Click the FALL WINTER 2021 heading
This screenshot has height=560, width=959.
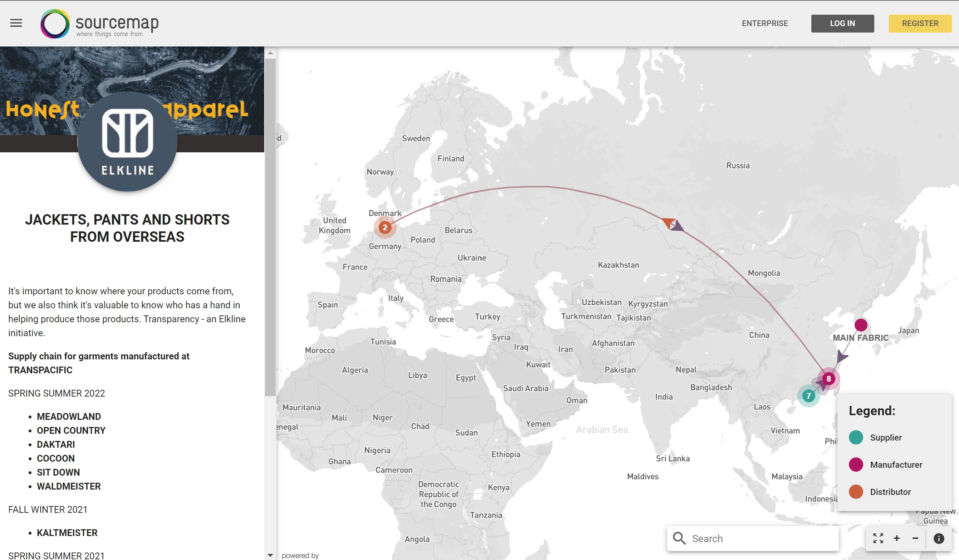pos(48,510)
